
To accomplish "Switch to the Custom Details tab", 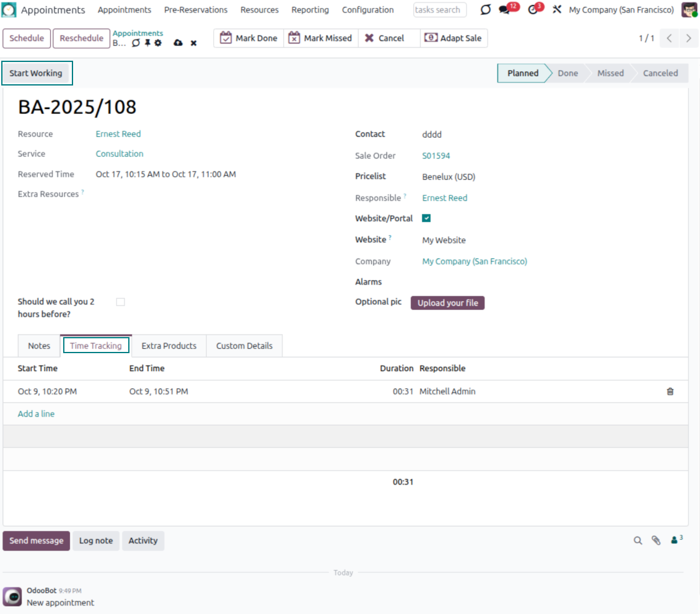I will click(x=244, y=346).
